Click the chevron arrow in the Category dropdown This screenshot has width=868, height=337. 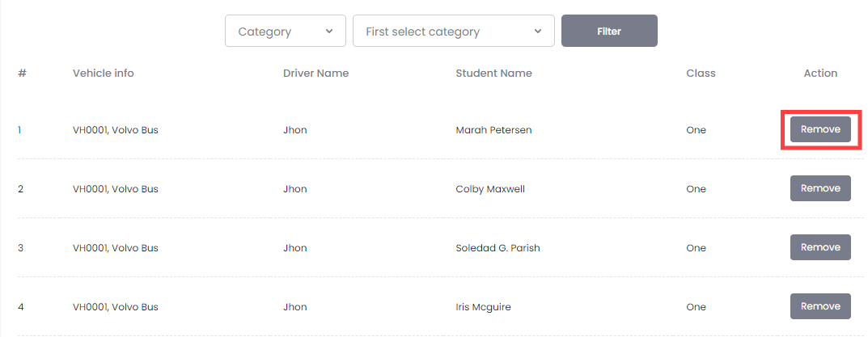pos(329,32)
